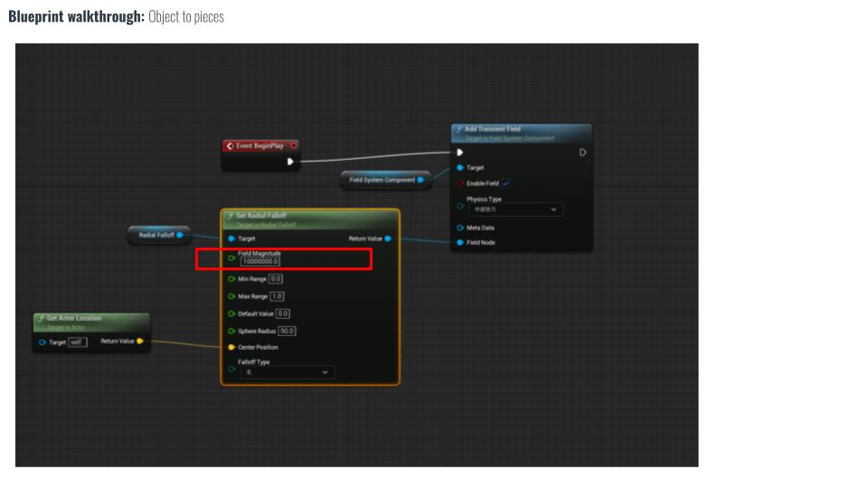Open the Physics Type dropdown
The image size is (868, 488).
click(514, 210)
